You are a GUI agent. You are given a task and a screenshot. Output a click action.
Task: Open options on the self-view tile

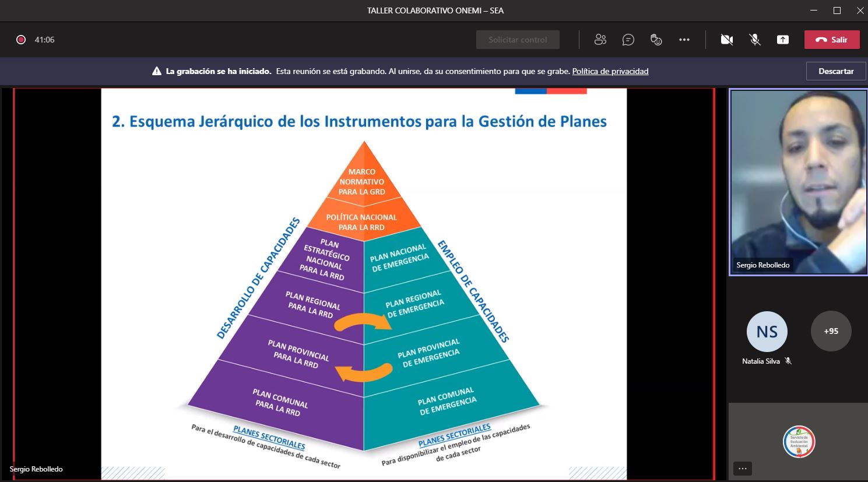pos(742,469)
